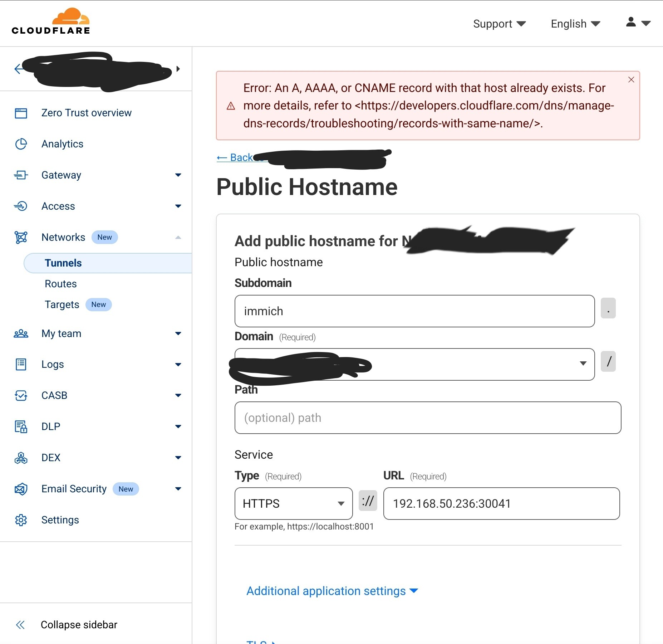The width and height of the screenshot is (663, 644).
Task: Expand the Email Security menu arrow
Action: coord(178,489)
